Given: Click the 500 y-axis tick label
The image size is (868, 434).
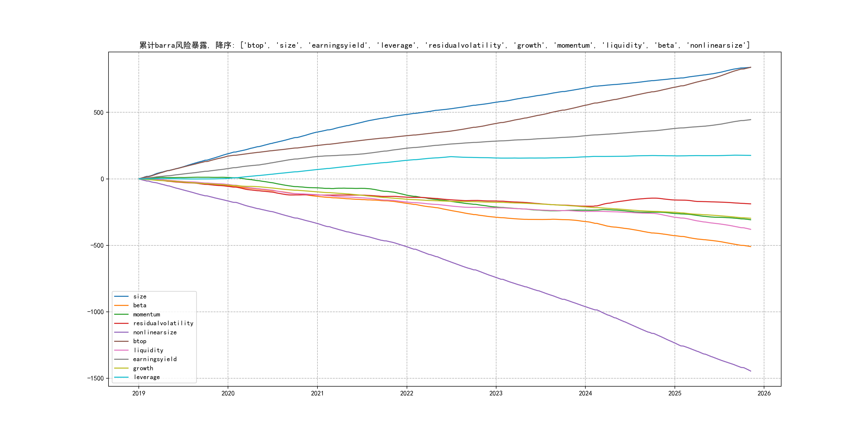Looking at the screenshot, I should click(x=98, y=113).
